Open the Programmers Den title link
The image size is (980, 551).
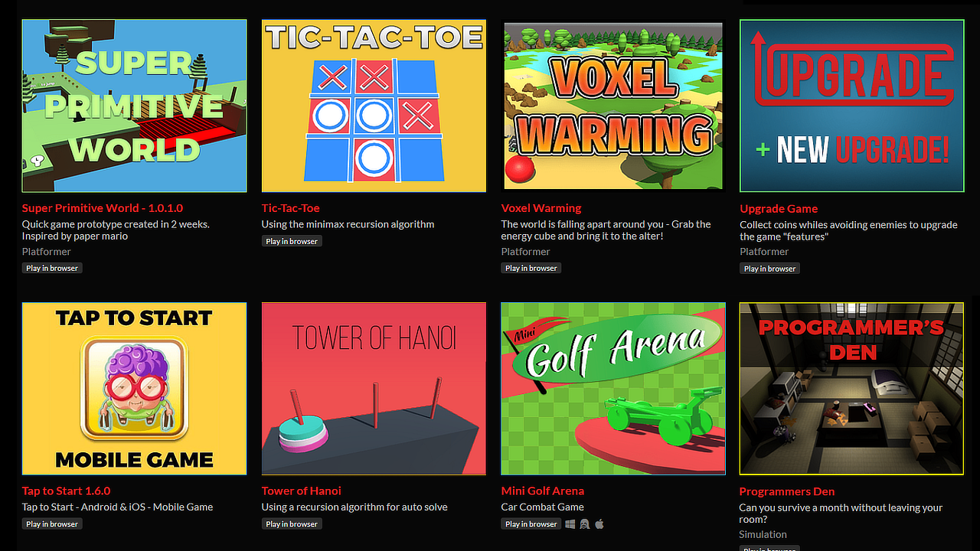[x=787, y=492]
